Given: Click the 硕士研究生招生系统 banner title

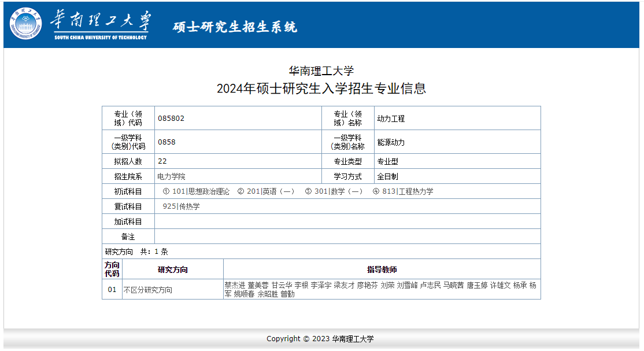Looking at the screenshot, I should [x=234, y=27].
